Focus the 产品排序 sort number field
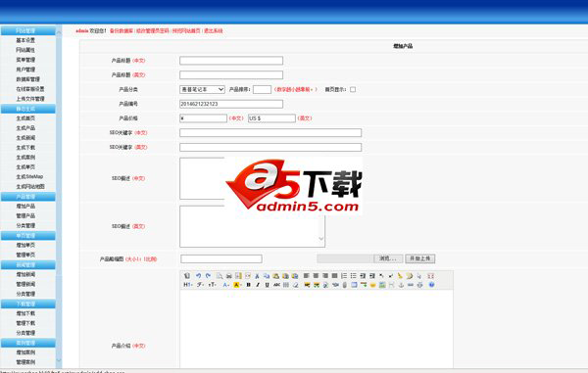The width and height of the screenshot is (588, 373). coord(262,89)
